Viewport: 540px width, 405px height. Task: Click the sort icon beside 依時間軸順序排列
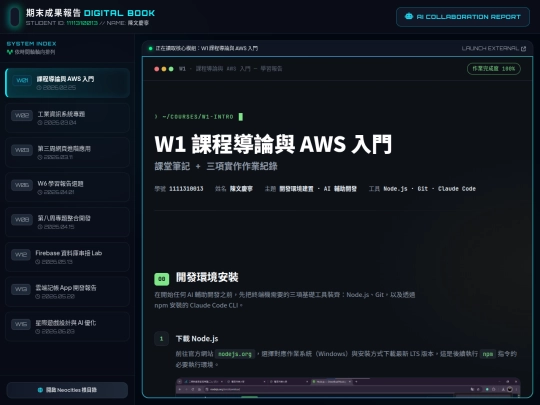(10, 52)
